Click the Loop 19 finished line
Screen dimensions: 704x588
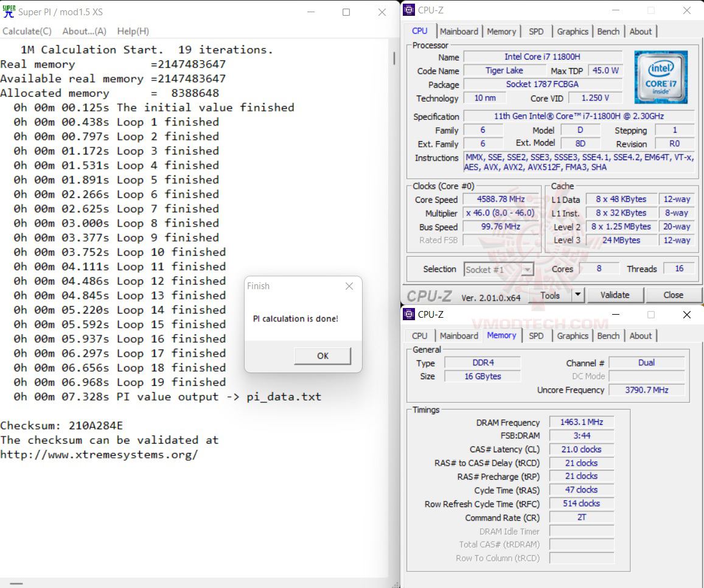119,382
